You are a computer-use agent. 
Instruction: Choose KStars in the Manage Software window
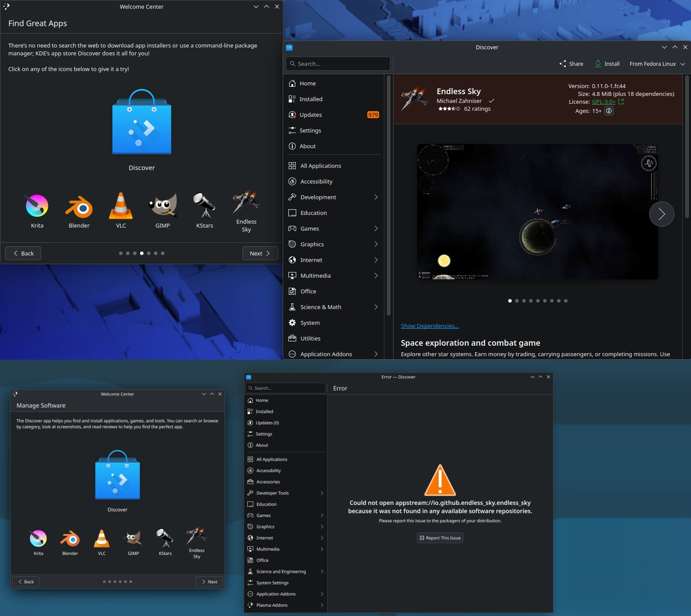[165, 538]
